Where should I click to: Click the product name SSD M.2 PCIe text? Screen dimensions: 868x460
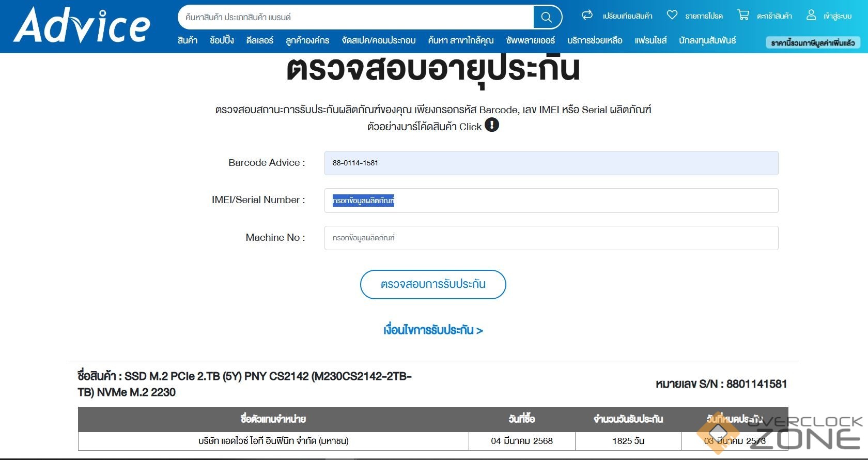tap(244, 384)
